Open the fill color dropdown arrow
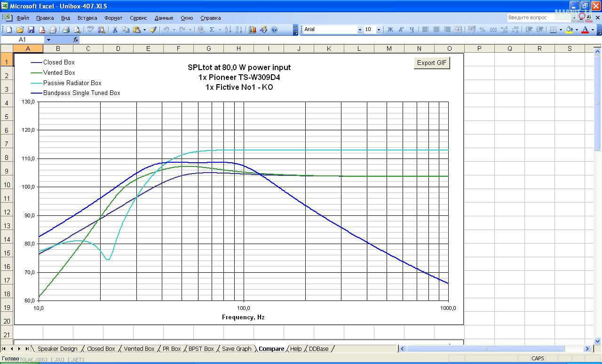 577,30
